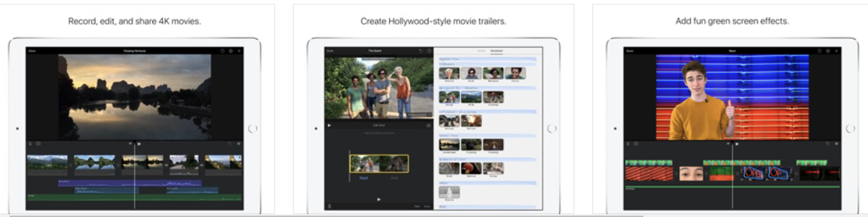
Task: Undo the last edit in Chasing Horizons
Action: (x=230, y=144)
